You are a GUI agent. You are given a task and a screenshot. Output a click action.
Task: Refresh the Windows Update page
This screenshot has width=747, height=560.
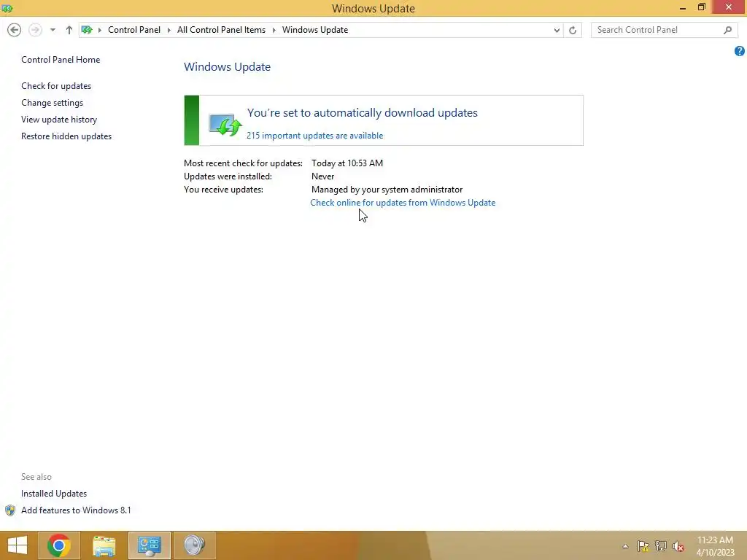573,30
